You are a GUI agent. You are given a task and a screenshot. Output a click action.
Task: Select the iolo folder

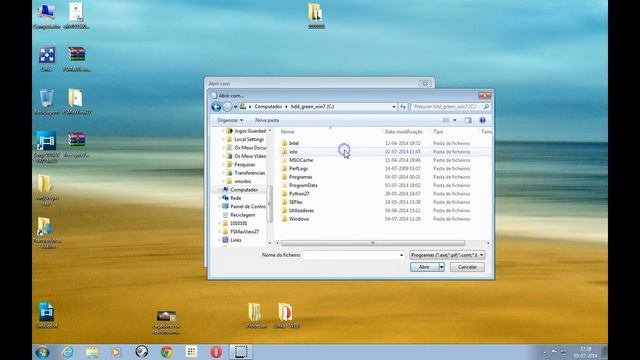293,152
